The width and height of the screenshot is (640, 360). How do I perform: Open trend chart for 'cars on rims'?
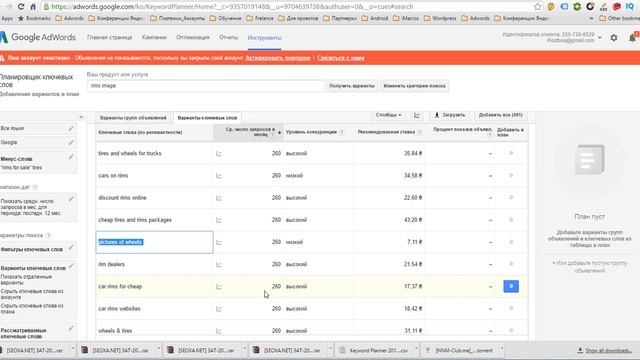[219, 176]
